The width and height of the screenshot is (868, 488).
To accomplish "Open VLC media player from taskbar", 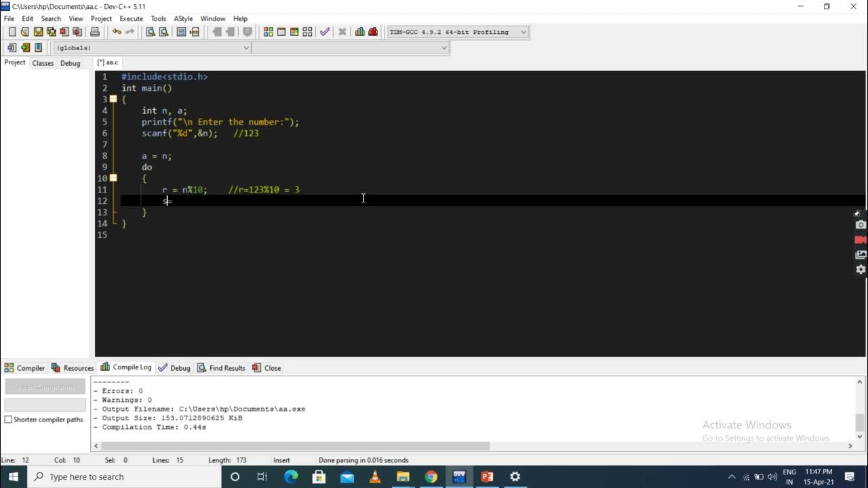I will point(375,476).
